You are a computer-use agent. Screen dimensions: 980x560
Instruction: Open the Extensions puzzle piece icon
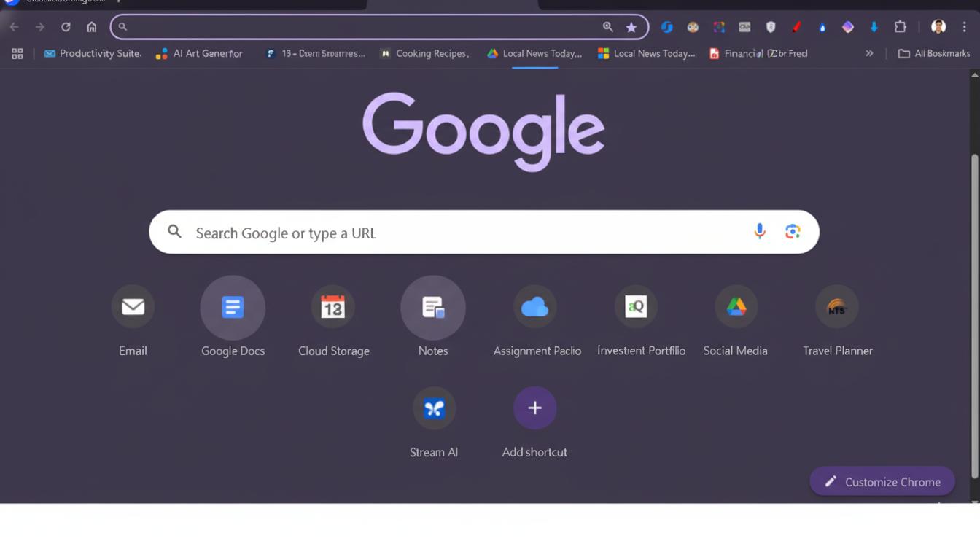click(x=901, y=27)
